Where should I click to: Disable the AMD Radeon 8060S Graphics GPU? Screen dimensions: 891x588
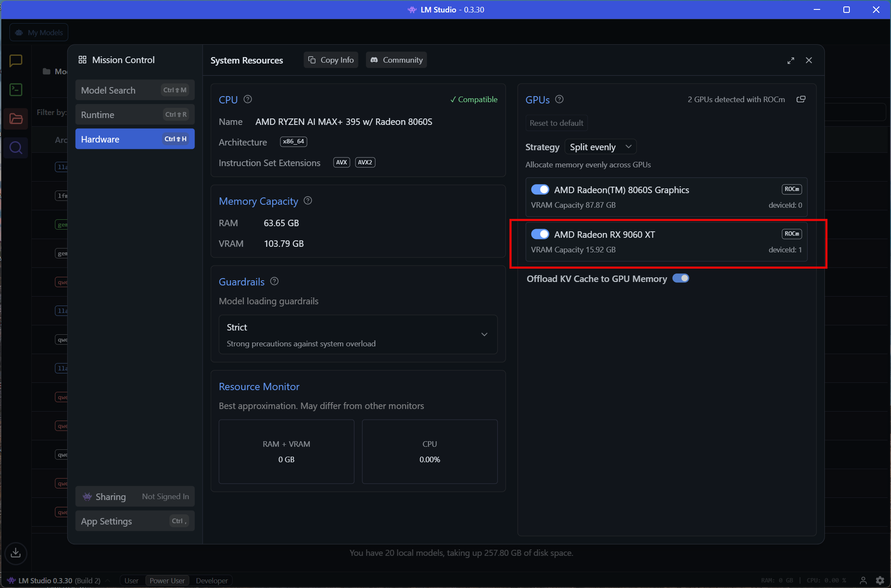tap(540, 189)
